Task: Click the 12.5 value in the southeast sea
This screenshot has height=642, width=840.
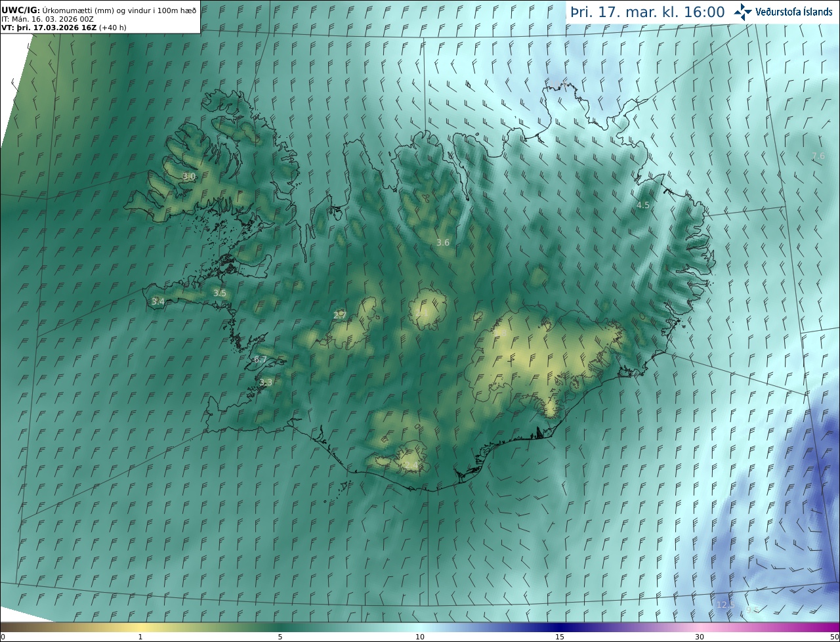Action: 725,605
